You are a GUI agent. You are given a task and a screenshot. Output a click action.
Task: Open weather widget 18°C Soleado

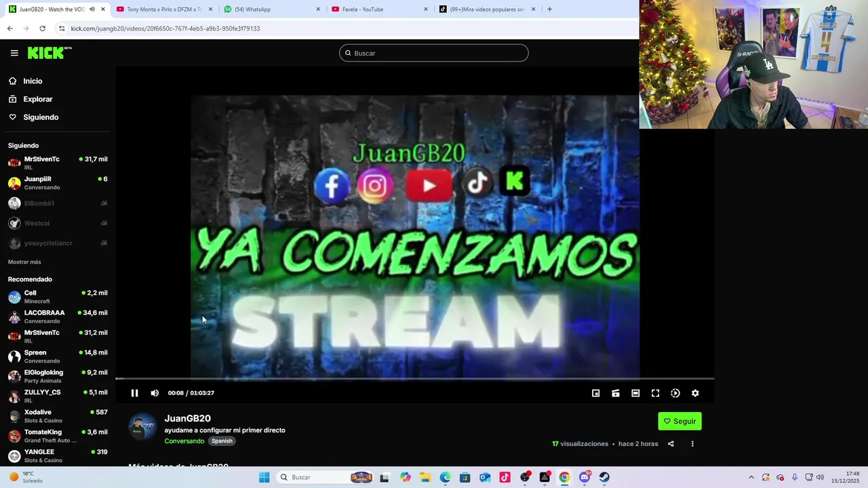coord(26,477)
